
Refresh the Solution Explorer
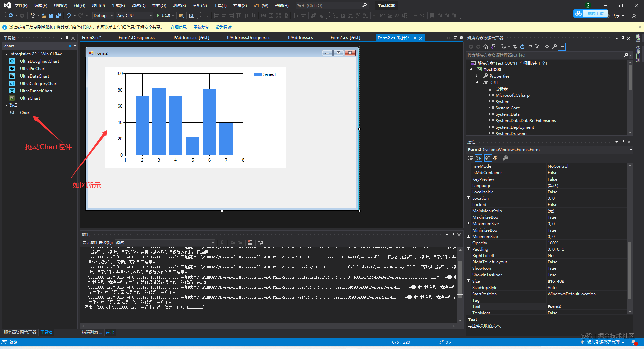(x=522, y=47)
